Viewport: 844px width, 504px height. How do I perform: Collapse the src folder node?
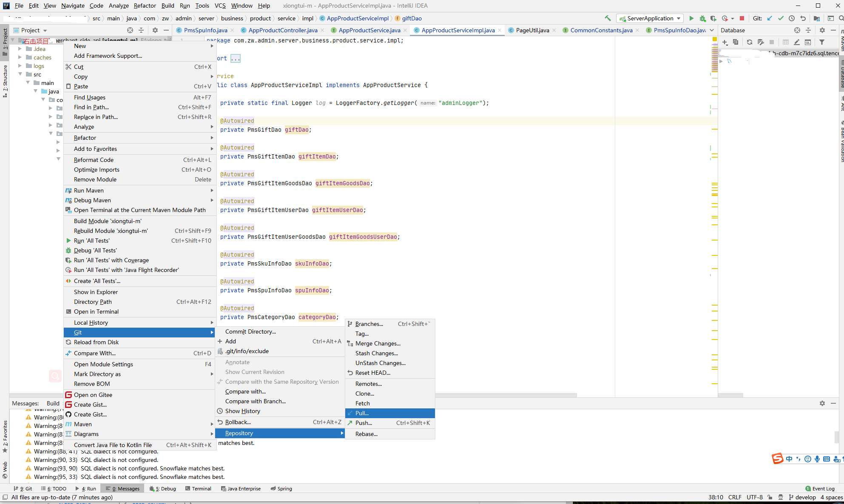pyautogui.click(x=20, y=74)
